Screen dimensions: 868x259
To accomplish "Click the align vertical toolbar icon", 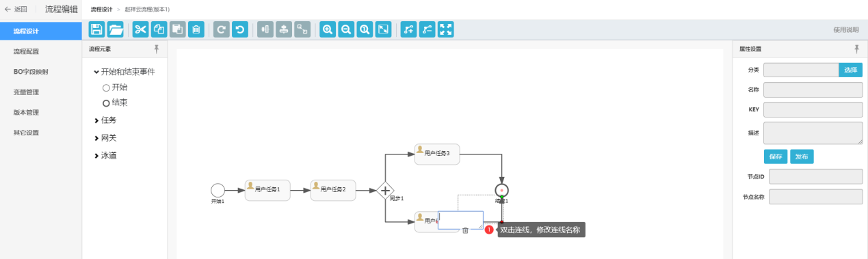I will tap(265, 29).
